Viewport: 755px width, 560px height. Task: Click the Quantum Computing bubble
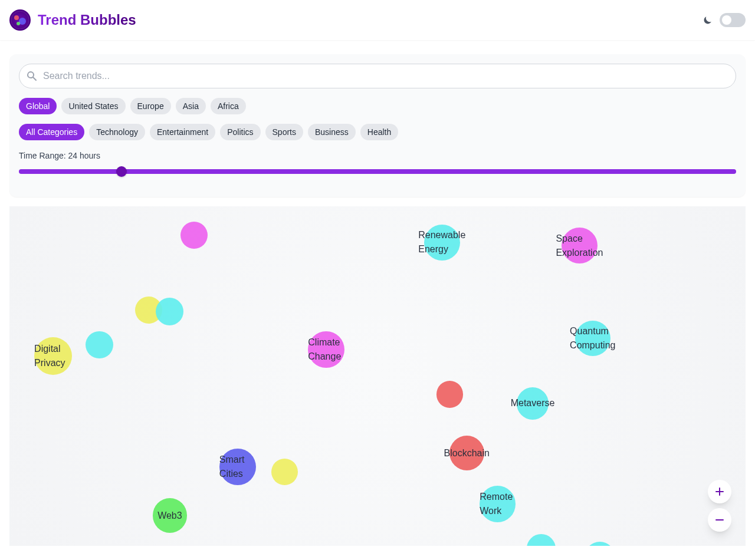click(592, 338)
